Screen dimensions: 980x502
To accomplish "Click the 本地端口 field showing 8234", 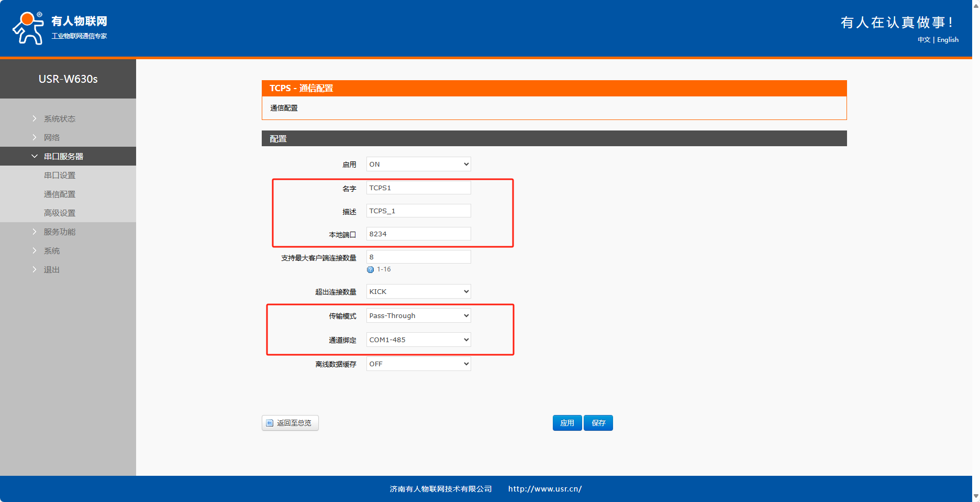I will coord(418,234).
